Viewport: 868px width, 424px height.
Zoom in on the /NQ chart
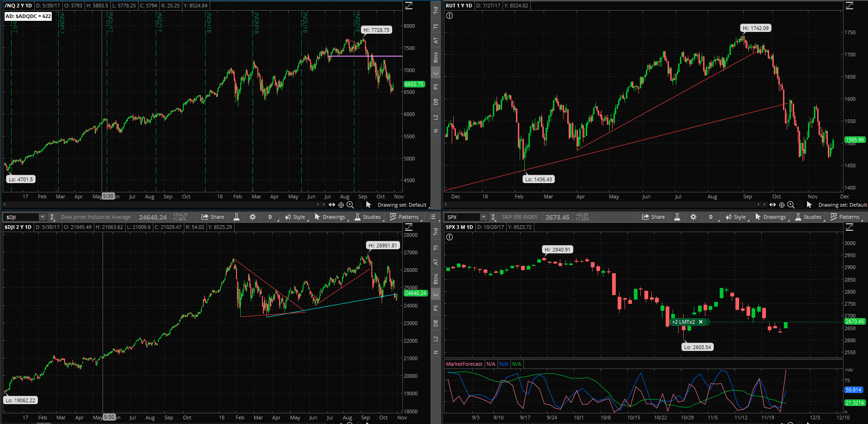[350, 205]
